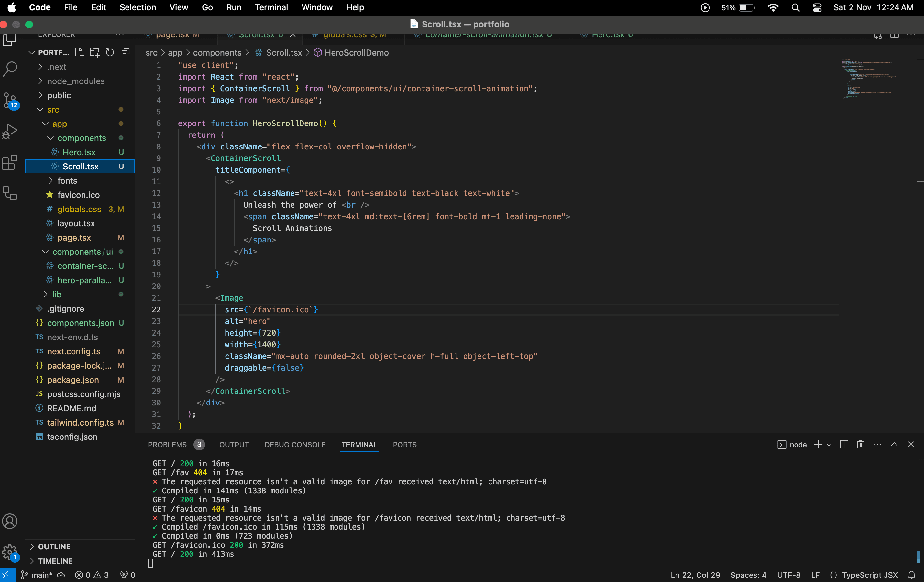Click UTF-8 encoding in status bar

pyautogui.click(x=789, y=575)
